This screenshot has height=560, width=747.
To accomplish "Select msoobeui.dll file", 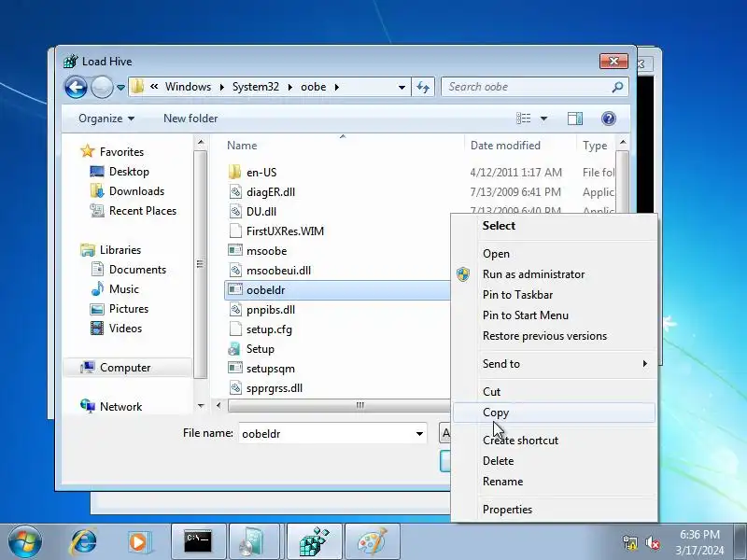I will point(278,271).
